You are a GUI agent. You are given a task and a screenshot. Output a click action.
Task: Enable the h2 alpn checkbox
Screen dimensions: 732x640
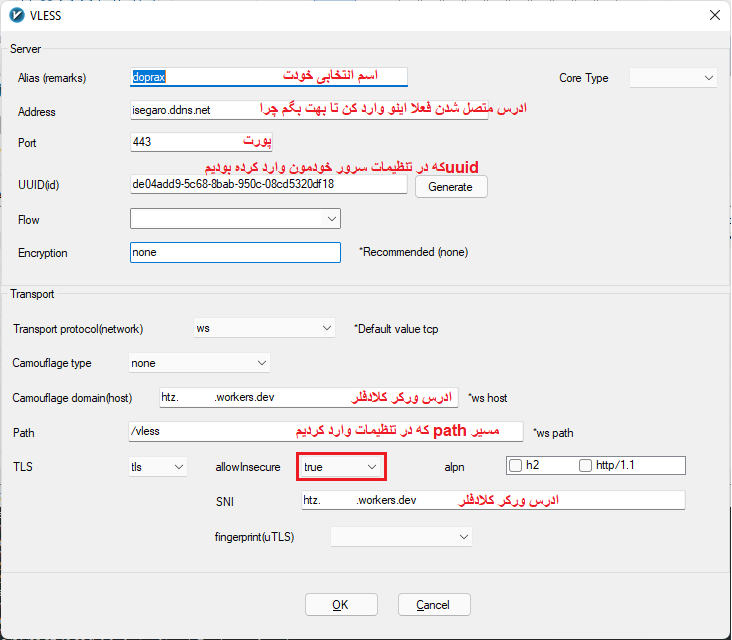(x=515, y=465)
